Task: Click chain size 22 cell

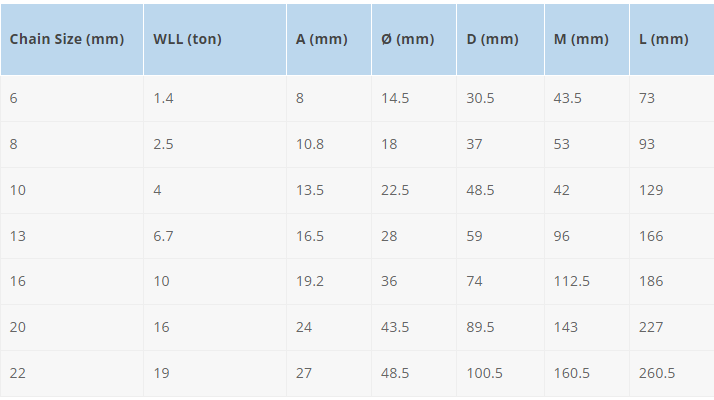Action: point(71,373)
